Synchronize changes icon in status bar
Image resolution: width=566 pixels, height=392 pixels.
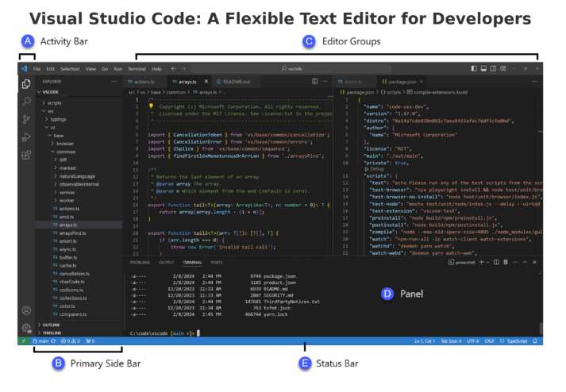53,341
